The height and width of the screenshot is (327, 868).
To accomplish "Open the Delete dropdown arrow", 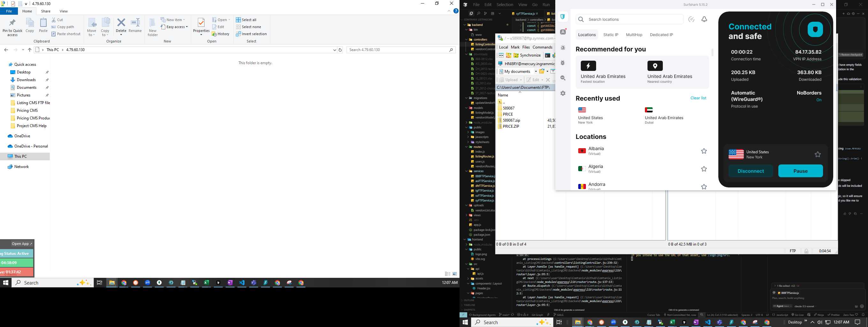I will click(x=121, y=34).
